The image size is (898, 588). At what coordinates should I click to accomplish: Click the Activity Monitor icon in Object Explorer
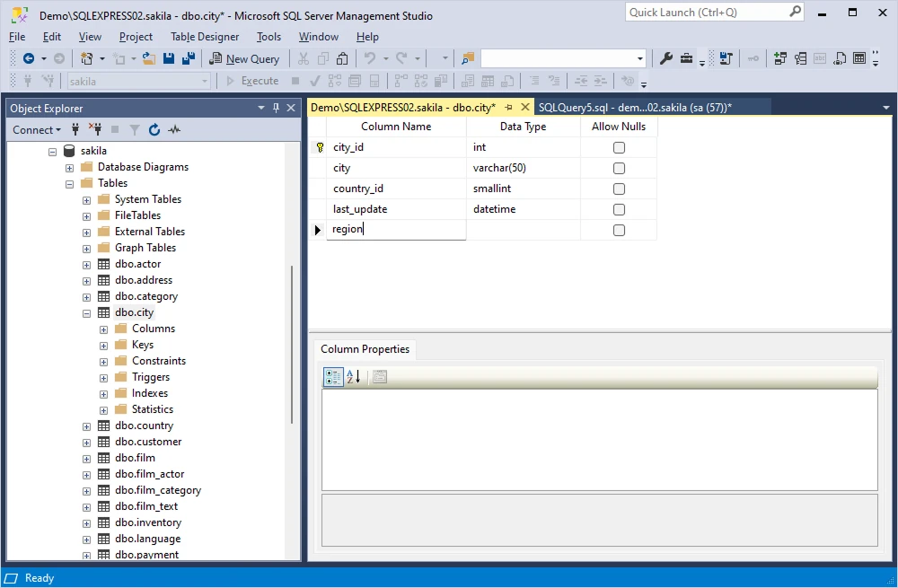coord(174,130)
